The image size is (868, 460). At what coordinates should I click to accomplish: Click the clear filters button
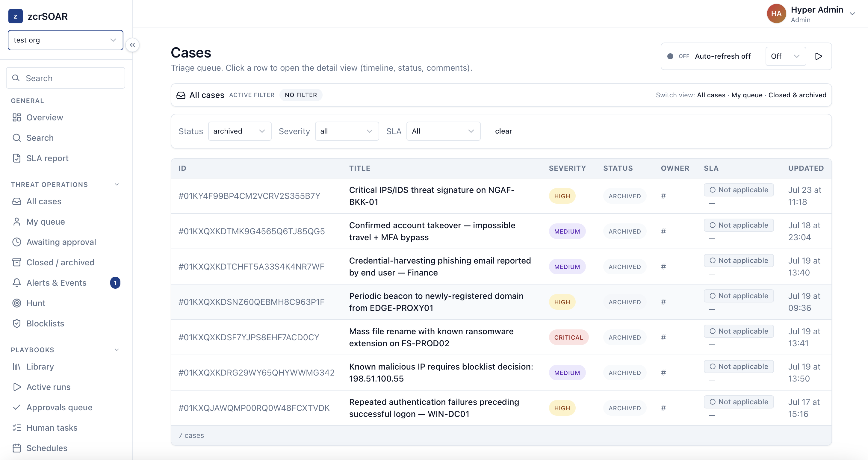pos(503,131)
